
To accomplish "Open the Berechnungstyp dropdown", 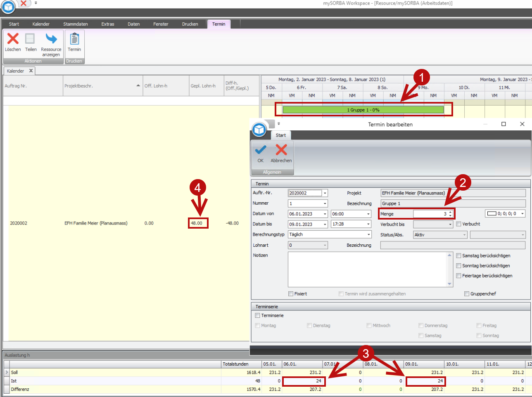I will click(368, 234).
